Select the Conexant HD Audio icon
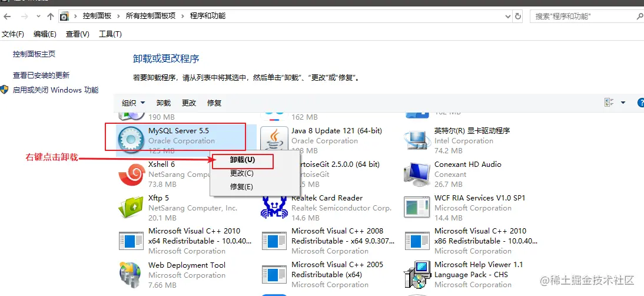 417,175
